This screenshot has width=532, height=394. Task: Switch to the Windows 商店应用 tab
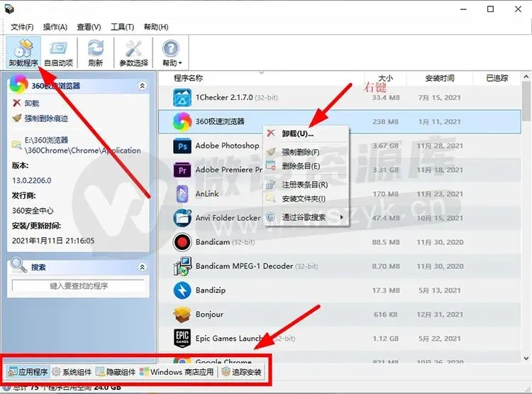(x=177, y=372)
